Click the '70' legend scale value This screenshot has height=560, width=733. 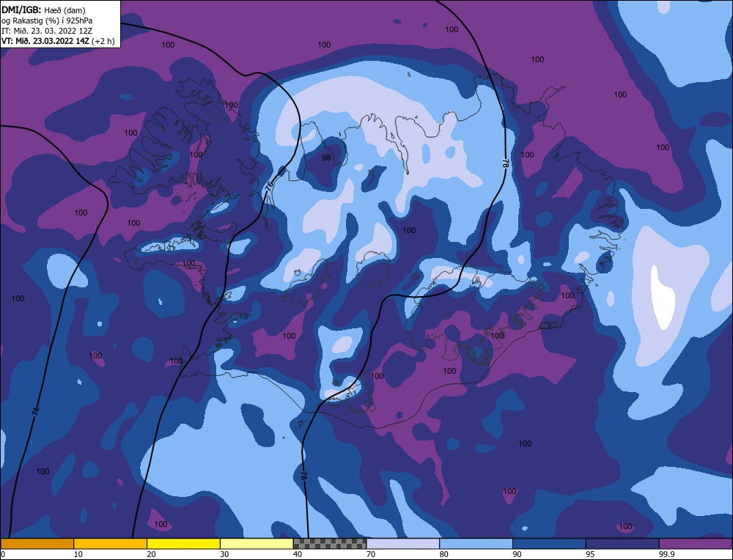pyautogui.click(x=370, y=554)
